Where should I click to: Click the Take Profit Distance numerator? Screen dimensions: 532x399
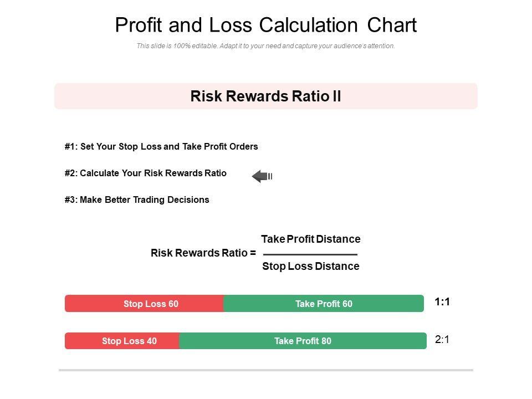coord(310,239)
